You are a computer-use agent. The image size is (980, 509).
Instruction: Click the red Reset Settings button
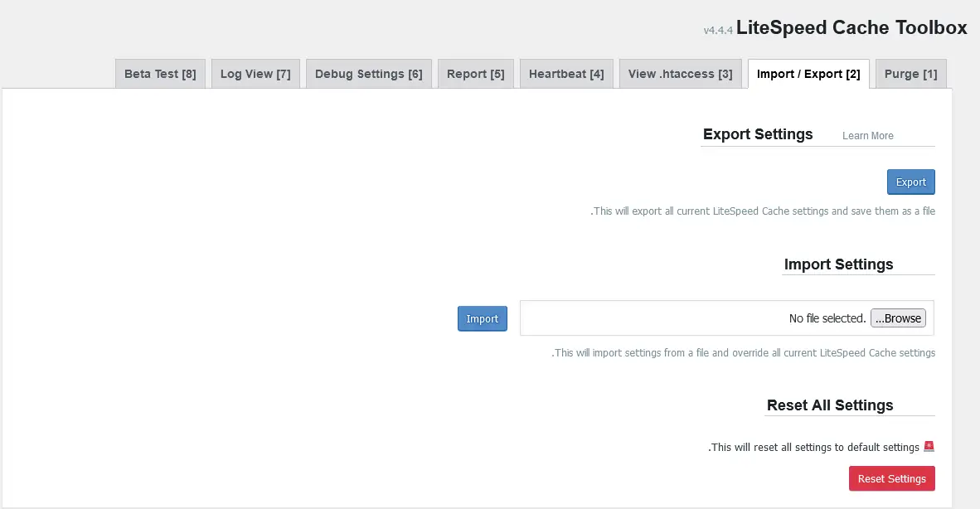pos(891,478)
